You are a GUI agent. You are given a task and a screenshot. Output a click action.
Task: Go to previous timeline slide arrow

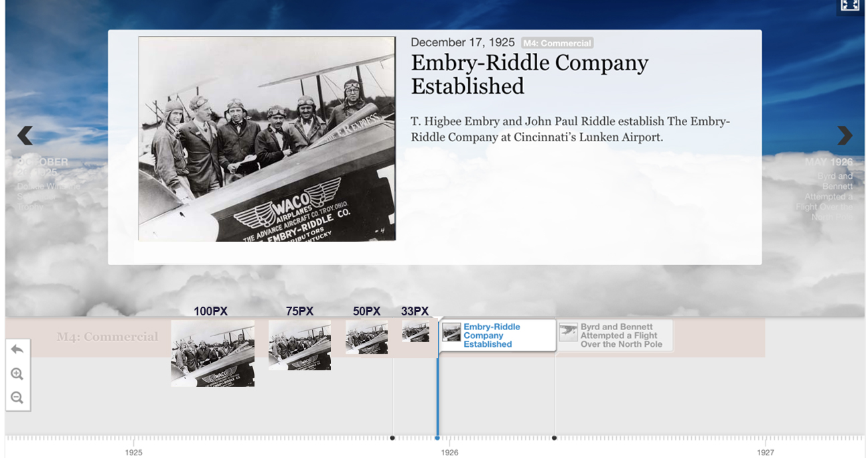[x=25, y=136]
